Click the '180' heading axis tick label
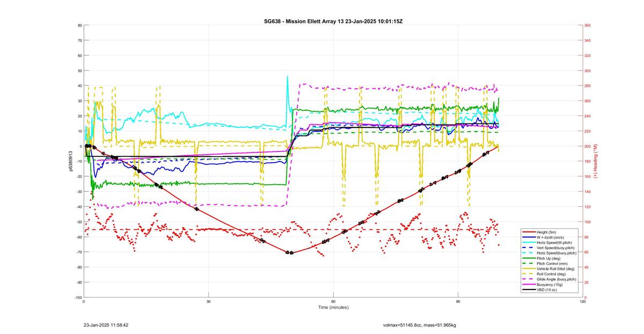 588,161
